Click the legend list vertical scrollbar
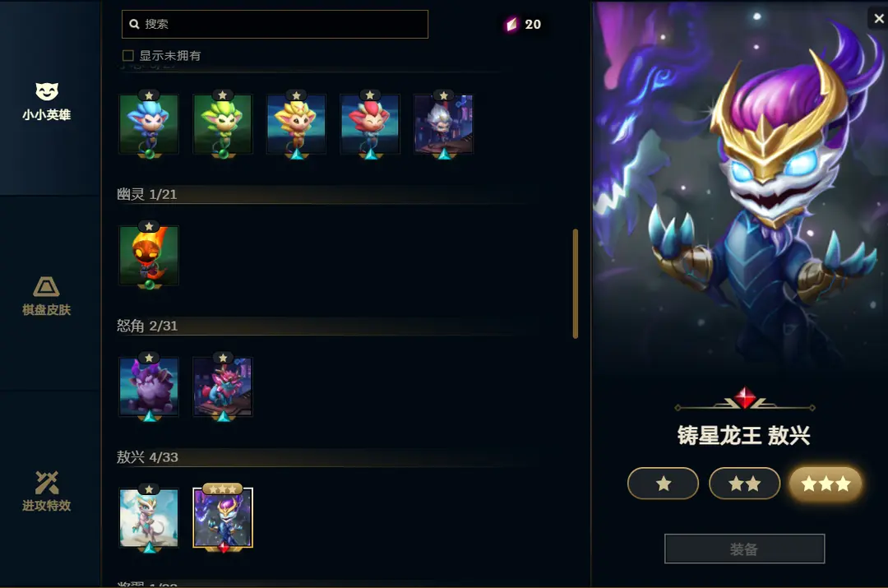This screenshot has height=588, width=888. (x=576, y=283)
